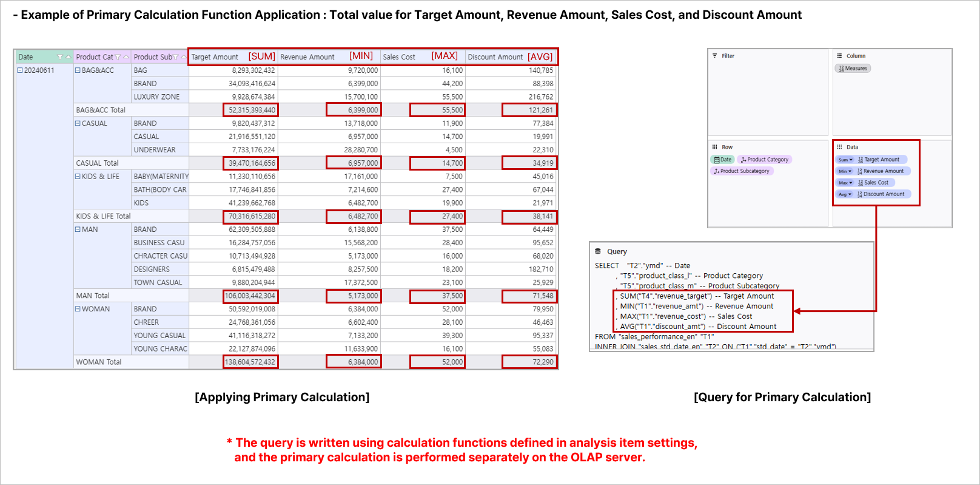Click the Filter panel funnel icon
This screenshot has height=485, width=980.
coord(715,56)
